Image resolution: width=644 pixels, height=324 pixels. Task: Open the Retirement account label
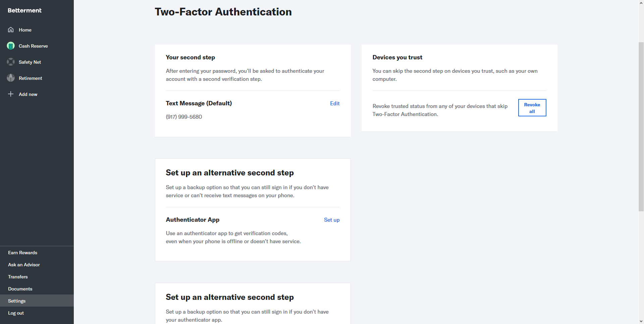[30, 78]
